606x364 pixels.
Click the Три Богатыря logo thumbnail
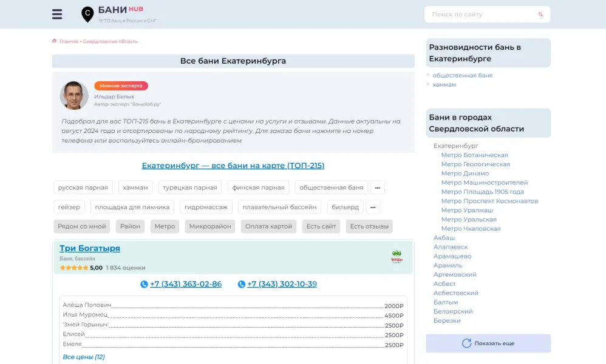[397, 257]
